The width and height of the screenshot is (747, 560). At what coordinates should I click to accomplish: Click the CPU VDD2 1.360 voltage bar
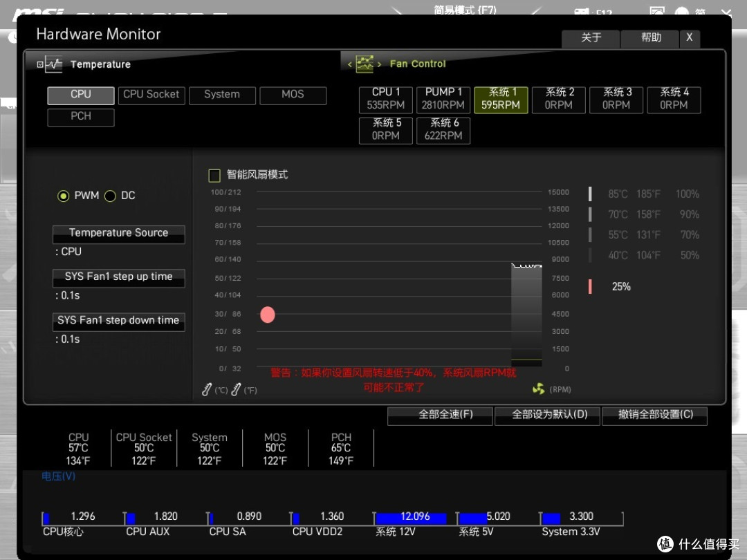(x=333, y=518)
